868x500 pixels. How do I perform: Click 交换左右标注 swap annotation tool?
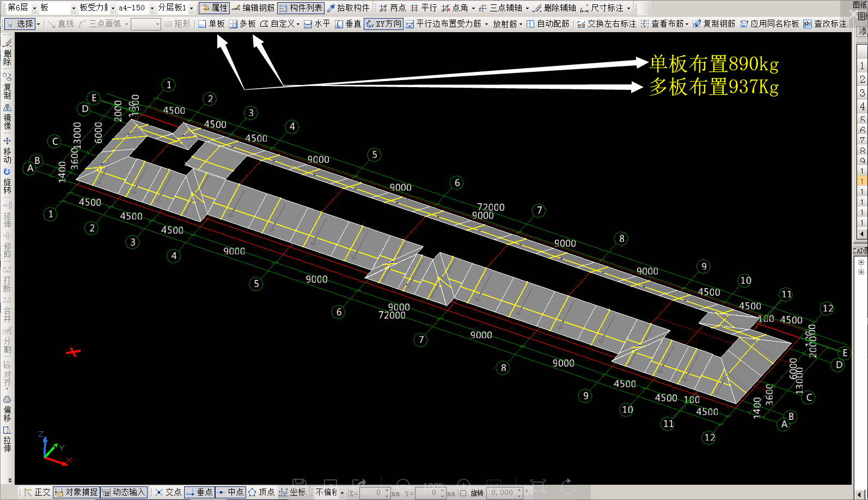click(607, 24)
